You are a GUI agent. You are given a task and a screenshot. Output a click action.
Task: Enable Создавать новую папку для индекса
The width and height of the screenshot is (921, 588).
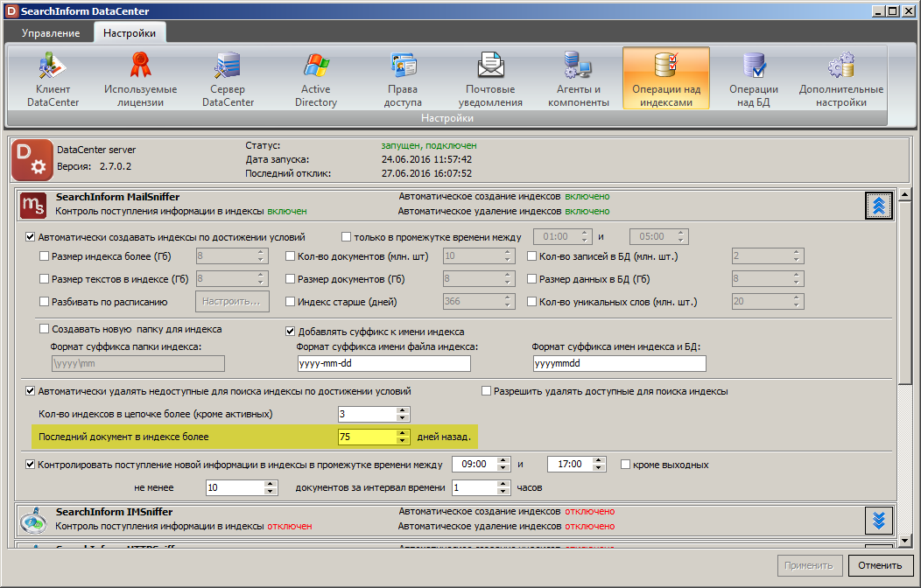point(44,329)
